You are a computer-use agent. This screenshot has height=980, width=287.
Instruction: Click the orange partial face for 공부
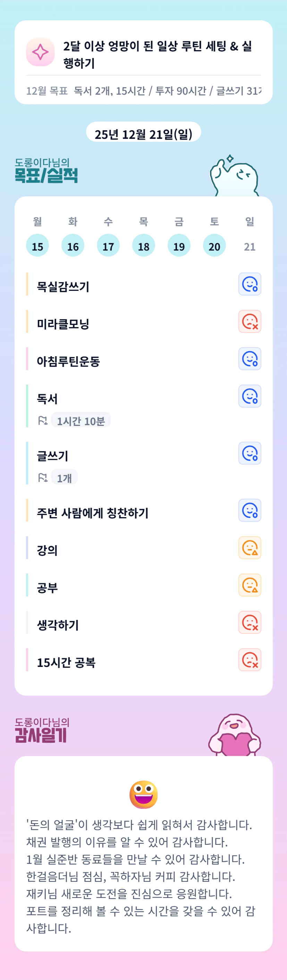pos(250,585)
